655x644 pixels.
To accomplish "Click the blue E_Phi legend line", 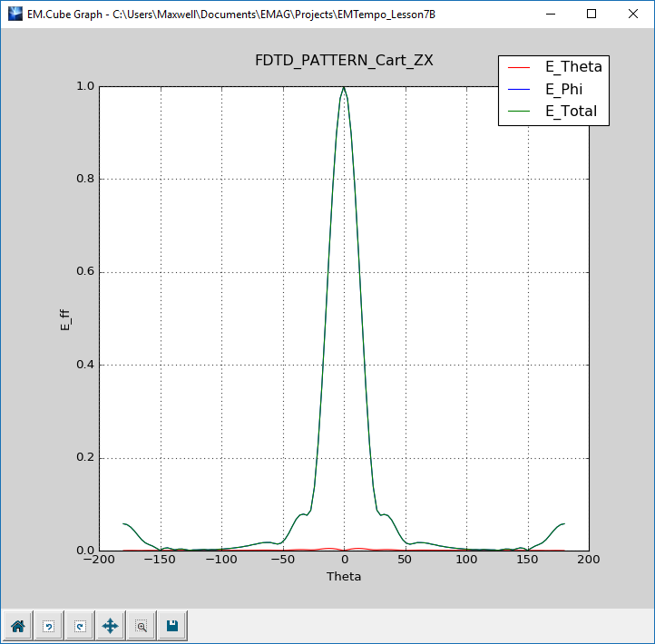I will pyautogui.click(x=518, y=91).
